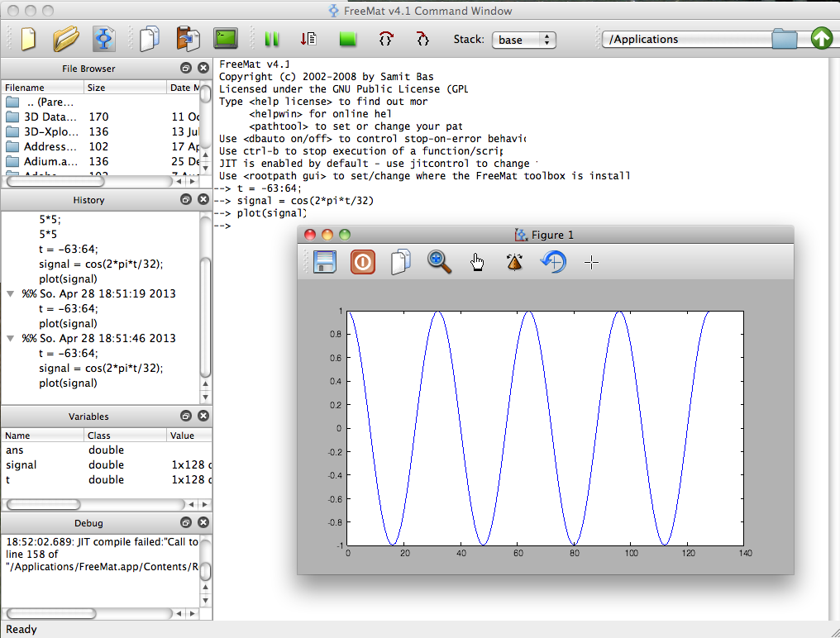The image size is (840, 638).
Task: Close the History panel
Action: pos(203,199)
